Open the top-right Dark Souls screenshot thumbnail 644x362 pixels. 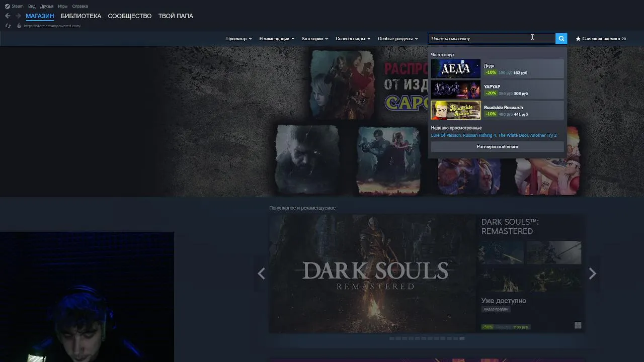coord(554,252)
